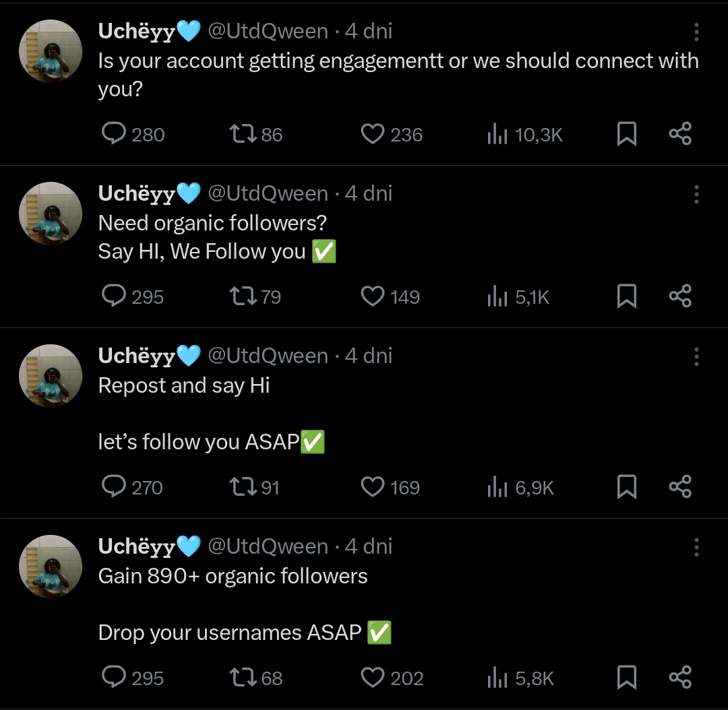Like the 'Need organic followers?' tweet

click(x=372, y=296)
